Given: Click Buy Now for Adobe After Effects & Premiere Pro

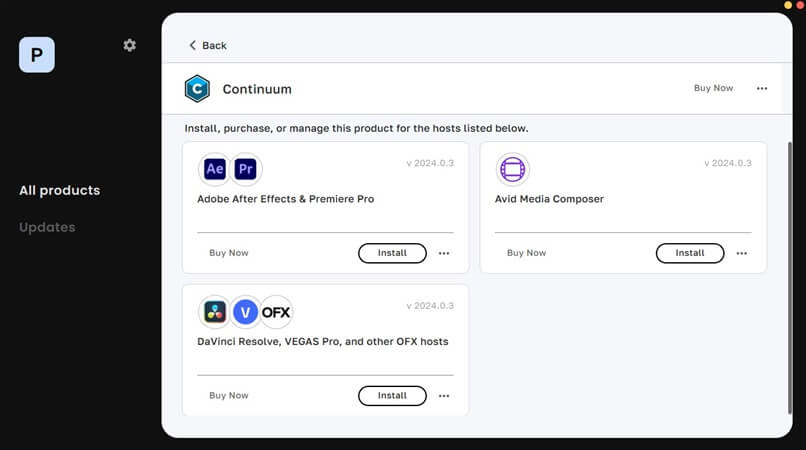Looking at the screenshot, I should [x=229, y=253].
